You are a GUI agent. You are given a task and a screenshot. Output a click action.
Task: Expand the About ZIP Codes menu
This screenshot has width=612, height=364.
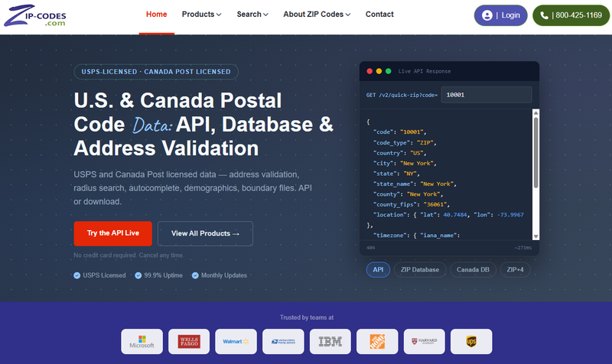(317, 15)
